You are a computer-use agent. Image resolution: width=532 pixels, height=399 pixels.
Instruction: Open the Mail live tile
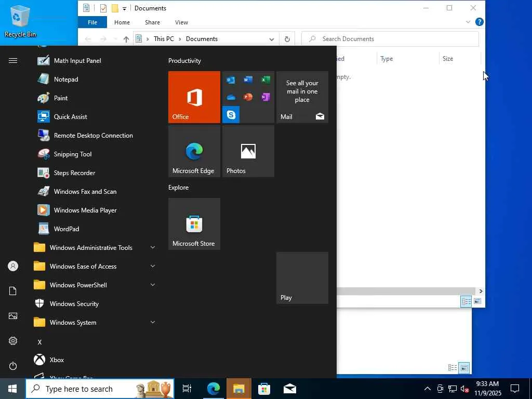[302, 97]
